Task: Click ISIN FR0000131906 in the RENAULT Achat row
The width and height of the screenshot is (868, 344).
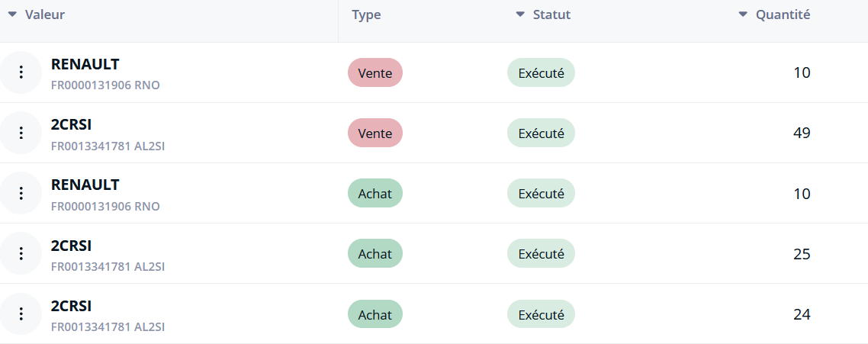Action: pyautogui.click(x=90, y=207)
